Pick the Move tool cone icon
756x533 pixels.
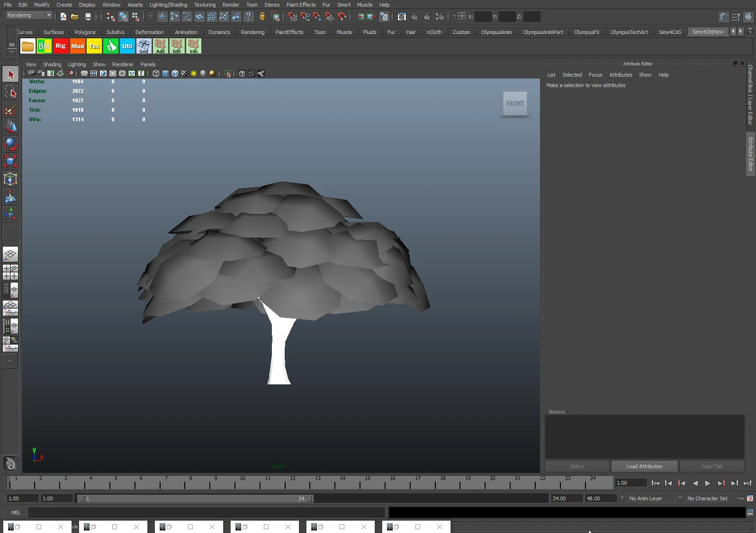pos(10,127)
